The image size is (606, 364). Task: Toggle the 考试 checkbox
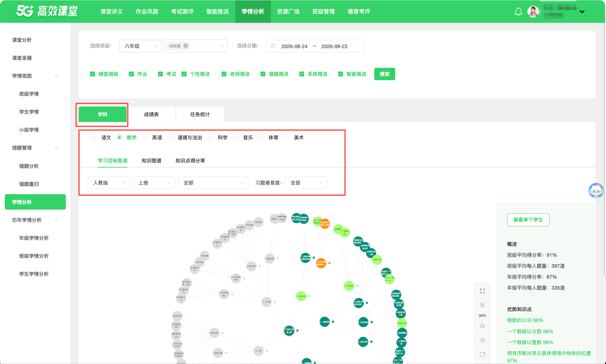coord(160,74)
